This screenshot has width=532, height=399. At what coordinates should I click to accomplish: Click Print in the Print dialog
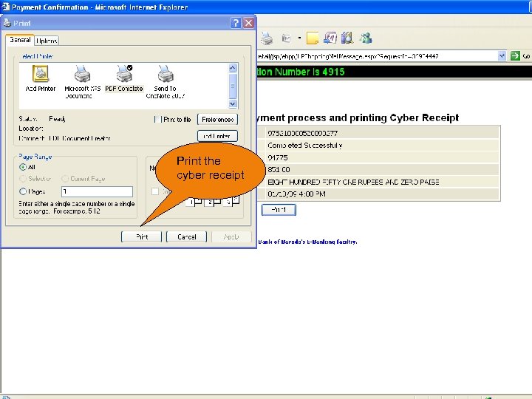141,237
